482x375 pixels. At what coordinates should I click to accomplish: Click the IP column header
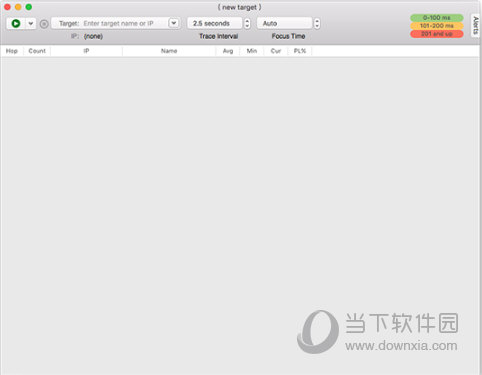click(86, 51)
